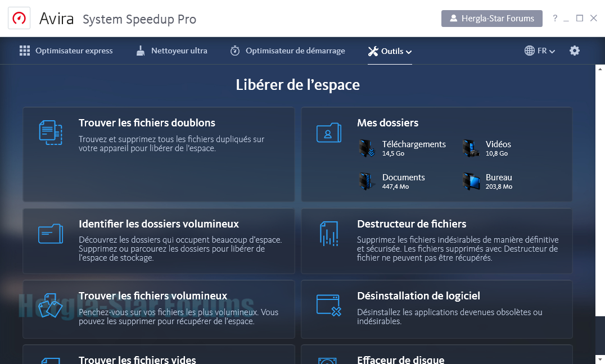Open Désinstallation de logiciel tool

point(436,310)
